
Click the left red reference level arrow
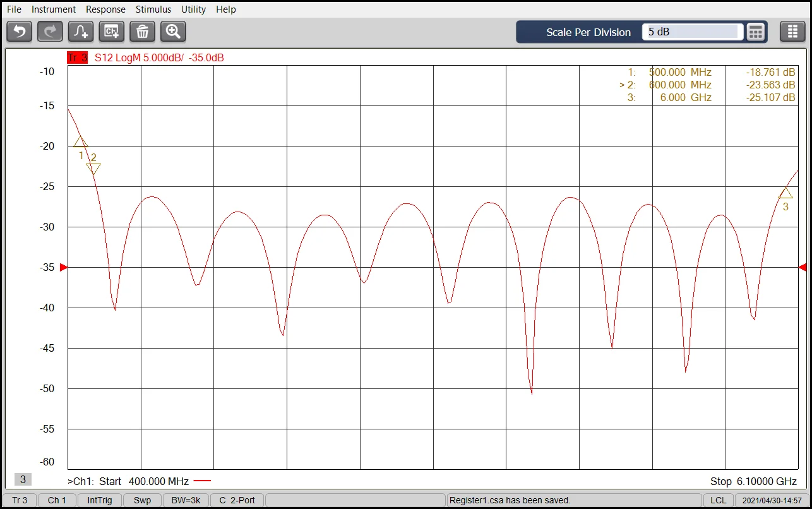63,268
